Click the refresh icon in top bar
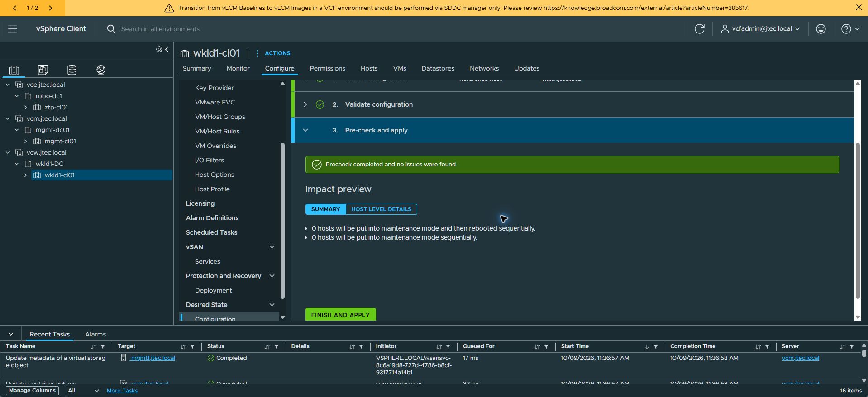 tap(700, 29)
